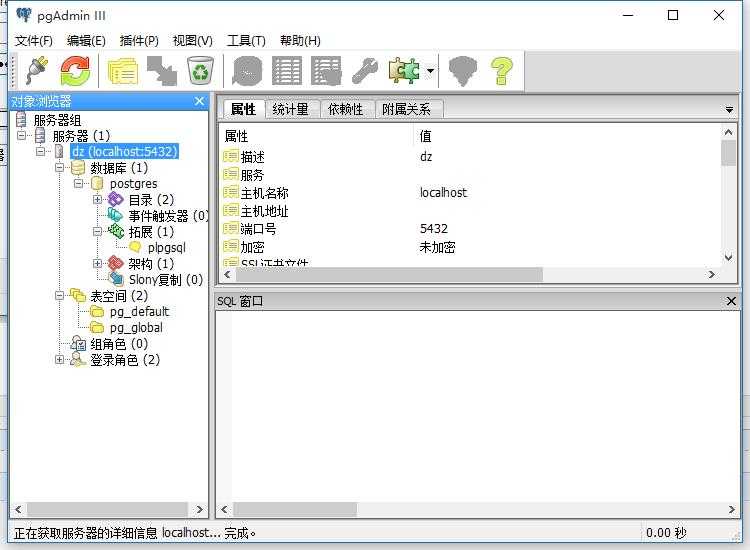Collapse the dz (localhost:5432) server node
750x550 pixels.
pyautogui.click(x=40, y=152)
